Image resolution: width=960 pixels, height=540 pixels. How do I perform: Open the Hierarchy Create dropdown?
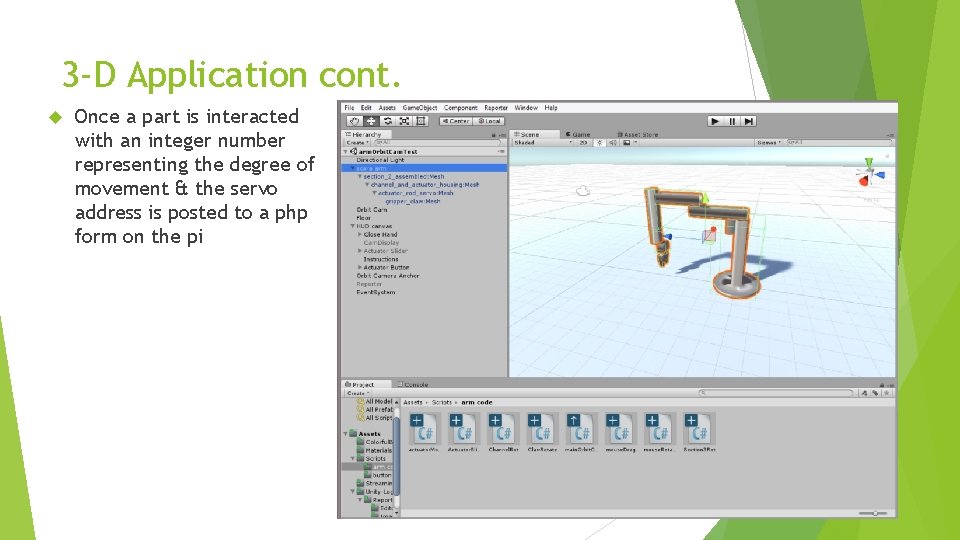pos(358,143)
